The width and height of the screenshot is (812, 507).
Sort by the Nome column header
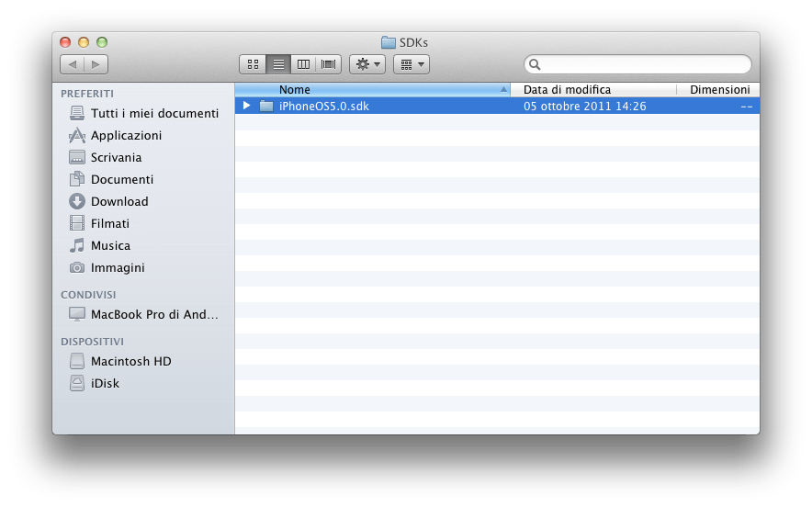(x=372, y=90)
